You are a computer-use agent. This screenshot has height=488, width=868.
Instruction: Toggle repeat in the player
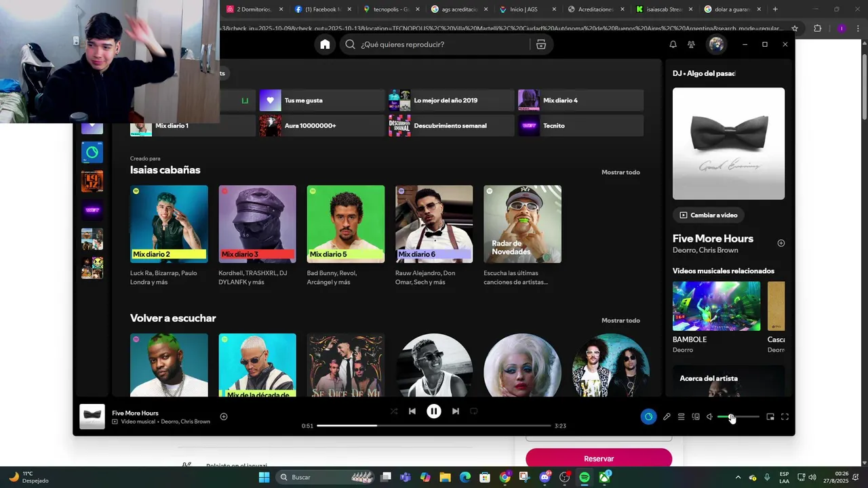click(474, 411)
